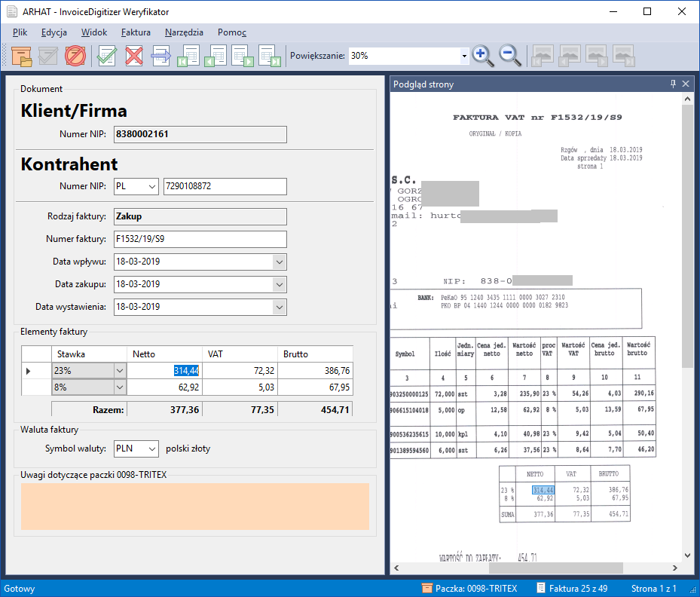
Task: Click the red reject package icon
Action: pos(75,56)
